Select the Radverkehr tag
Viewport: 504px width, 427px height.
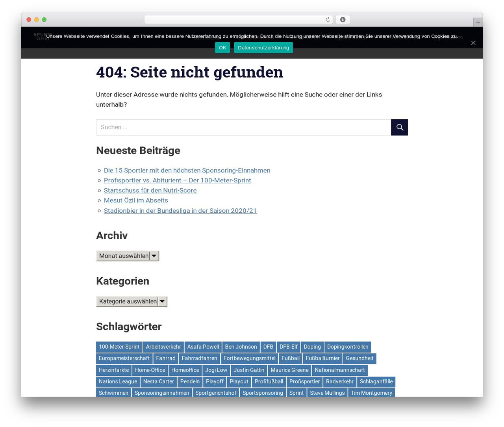340,382
